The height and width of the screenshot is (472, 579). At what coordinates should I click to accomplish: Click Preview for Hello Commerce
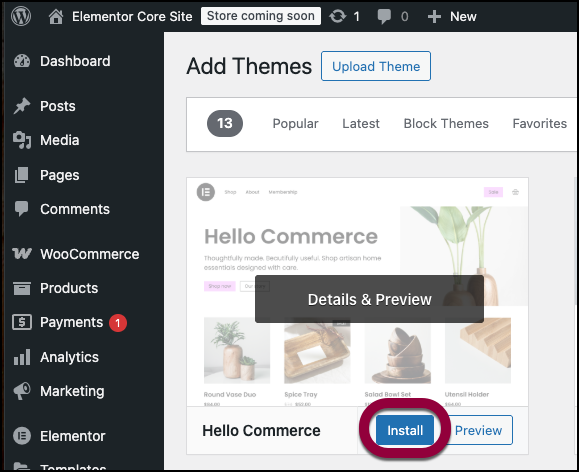click(478, 430)
